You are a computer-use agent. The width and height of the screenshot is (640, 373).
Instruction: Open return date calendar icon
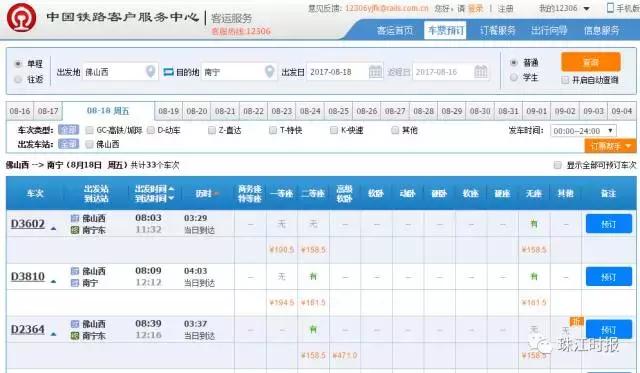tap(481, 71)
